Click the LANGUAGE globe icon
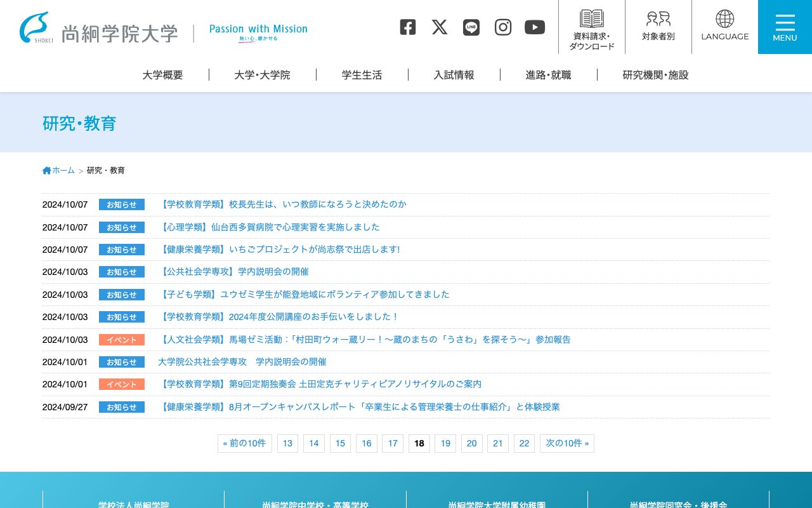 click(x=724, y=27)
